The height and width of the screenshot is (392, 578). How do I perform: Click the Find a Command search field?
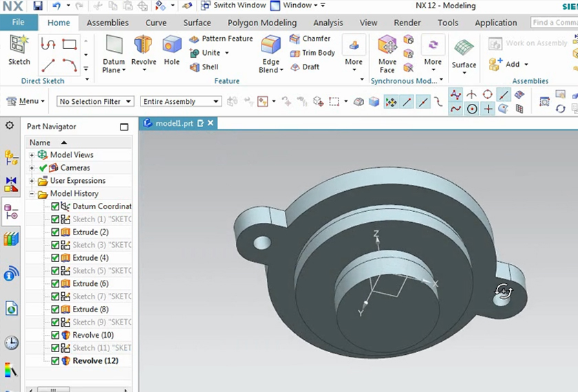(x=554, y=23)
